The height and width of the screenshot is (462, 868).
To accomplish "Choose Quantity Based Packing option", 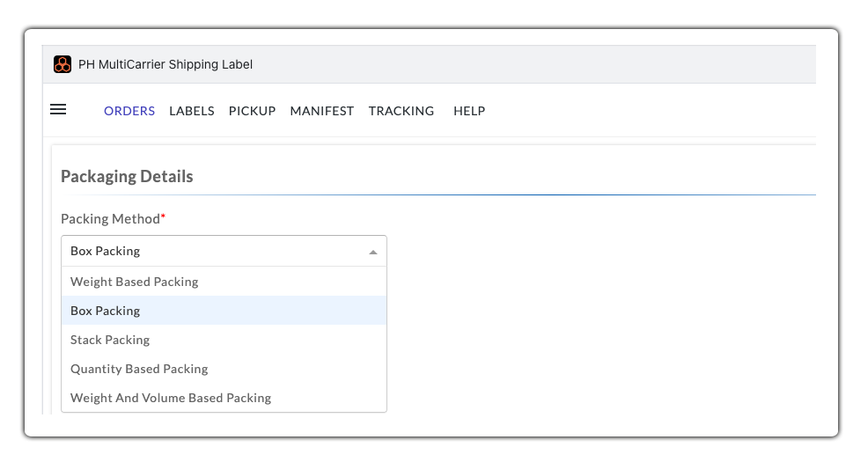I will click(x=224, y=369).
